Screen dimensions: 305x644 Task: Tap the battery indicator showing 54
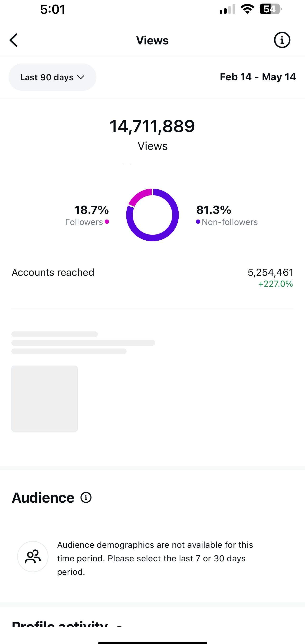coord(271,9)
